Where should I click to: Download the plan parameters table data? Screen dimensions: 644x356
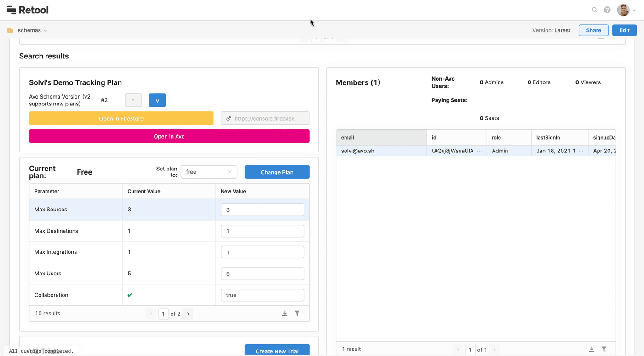coord(285,314)
